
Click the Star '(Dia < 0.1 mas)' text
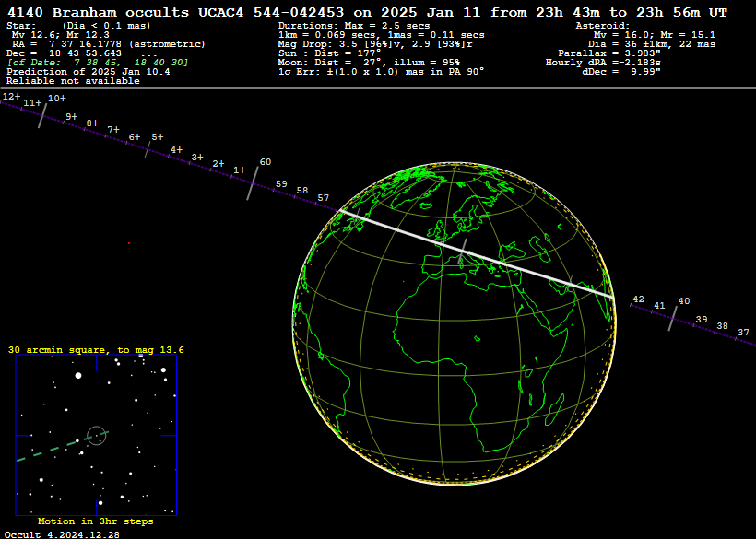tap(107, 26)
